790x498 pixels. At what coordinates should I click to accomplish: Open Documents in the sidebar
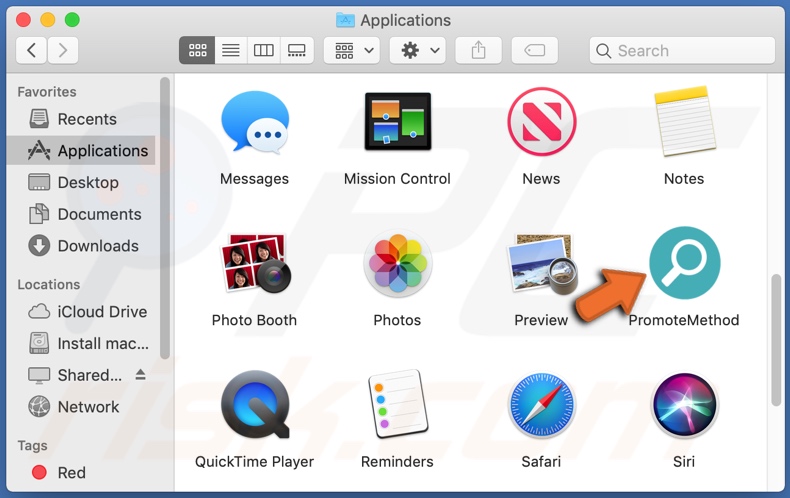tap(81, 214)
